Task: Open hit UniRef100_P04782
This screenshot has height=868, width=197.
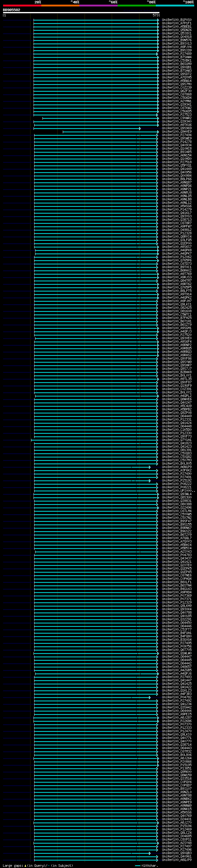Action: [176, 697]
